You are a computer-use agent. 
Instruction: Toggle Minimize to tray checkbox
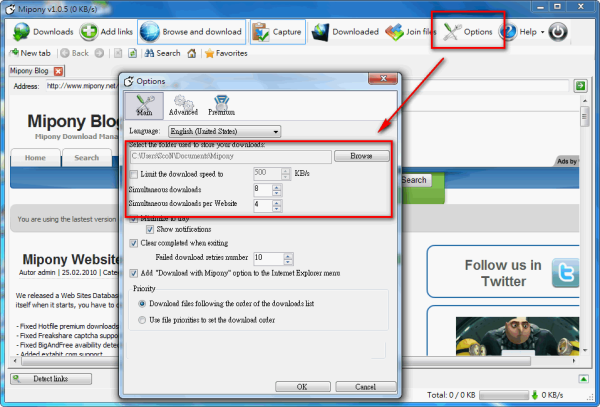134,219
